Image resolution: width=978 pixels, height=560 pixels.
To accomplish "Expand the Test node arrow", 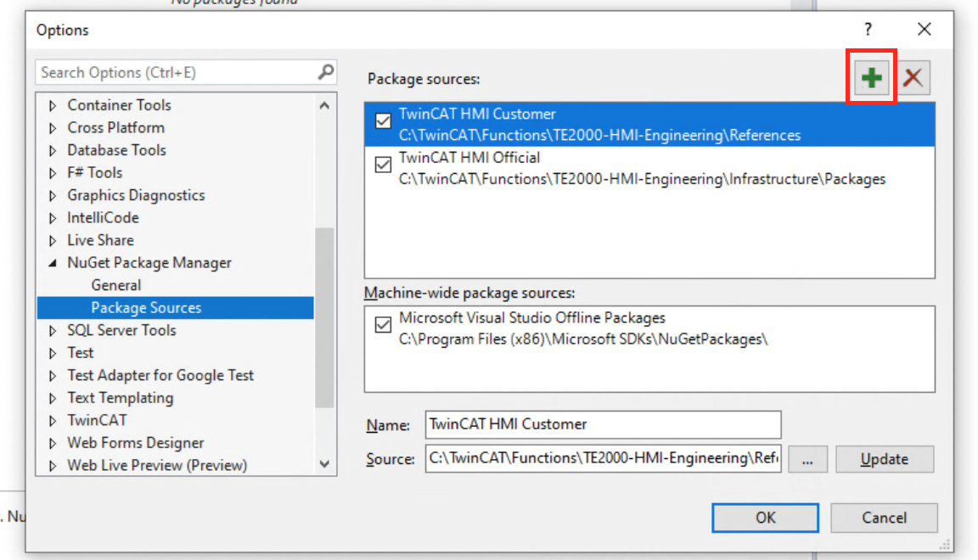I will (x=53, y=353).
